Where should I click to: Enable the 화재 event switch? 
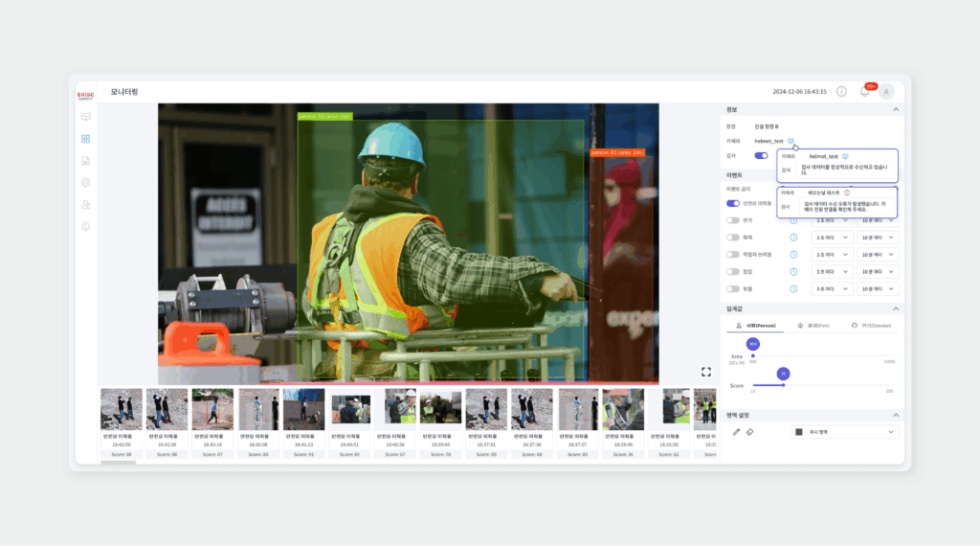coord(732,238)
